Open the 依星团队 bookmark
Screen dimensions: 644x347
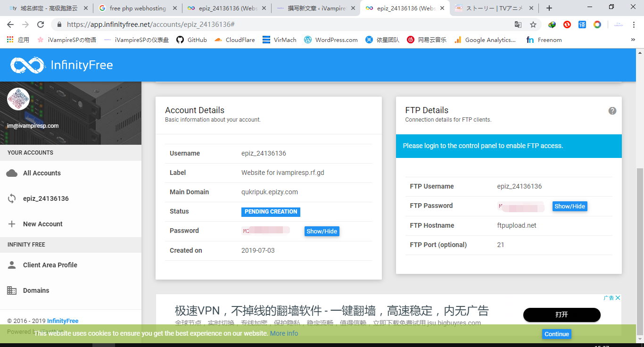(382, 40)
